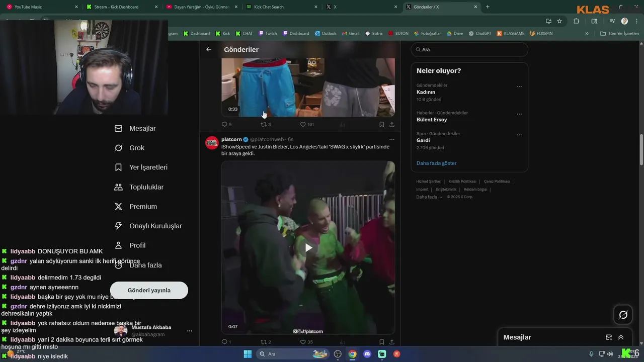Open browser extensions puzzle icon
Viewport: 644px width, 362px height.
577,21
